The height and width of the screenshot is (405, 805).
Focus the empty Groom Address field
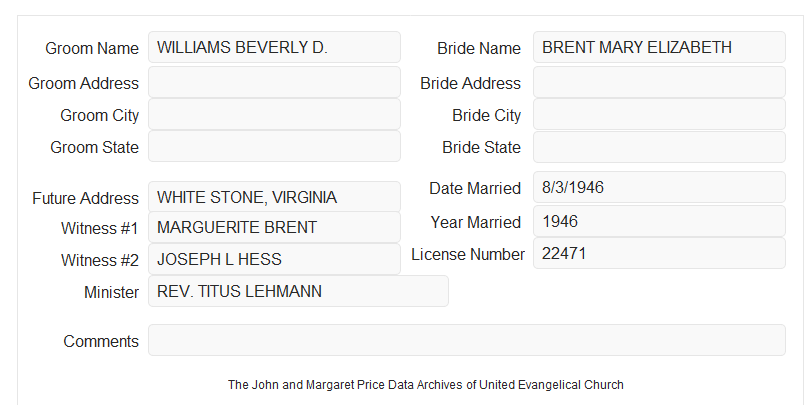coord(274,82)
